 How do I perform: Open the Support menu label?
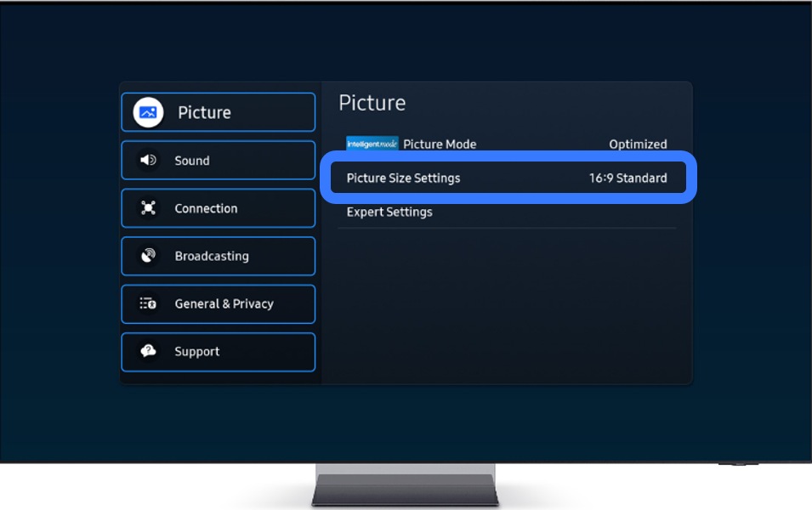pyautogui.click(x=197, y=351)
